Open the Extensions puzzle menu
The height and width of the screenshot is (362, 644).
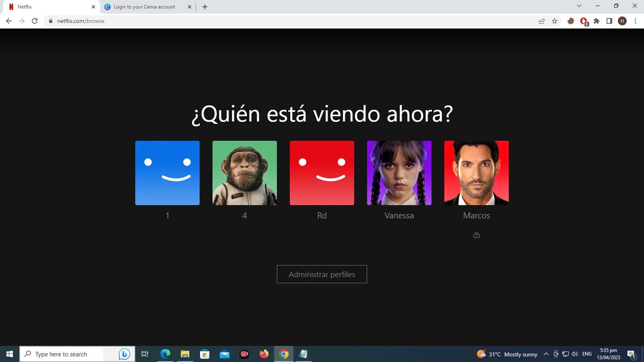click(x=597, y=21)
